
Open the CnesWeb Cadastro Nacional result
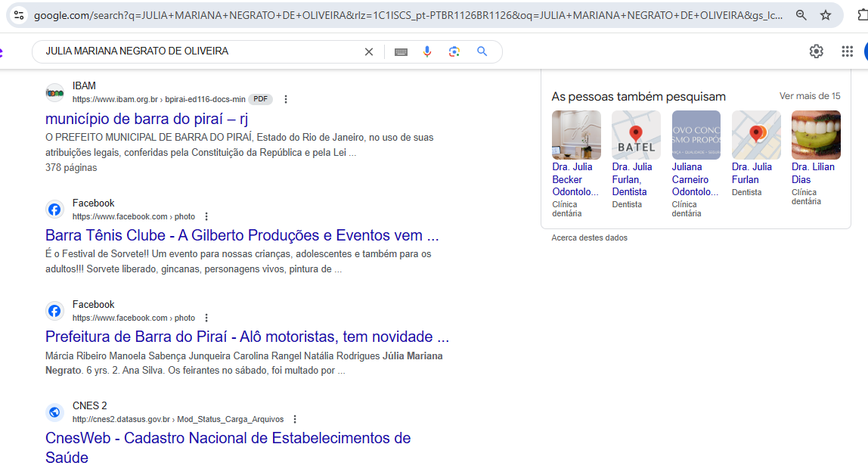click(x=228, y=448)
